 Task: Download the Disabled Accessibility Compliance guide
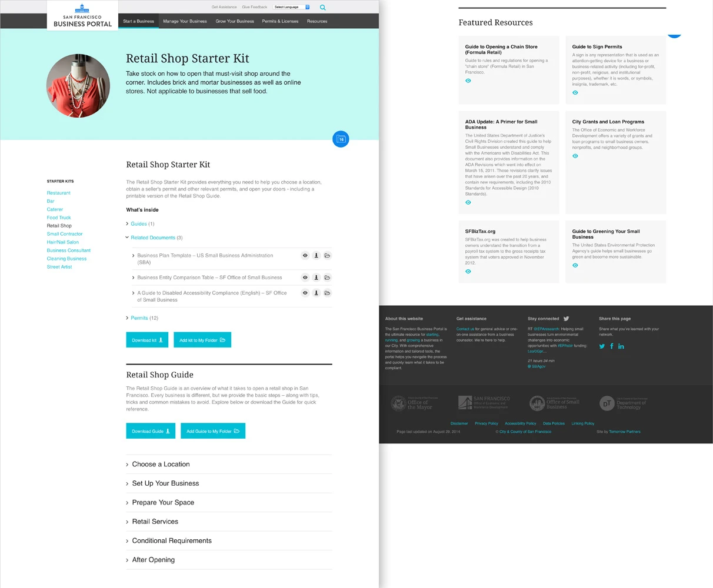(316, 293)
